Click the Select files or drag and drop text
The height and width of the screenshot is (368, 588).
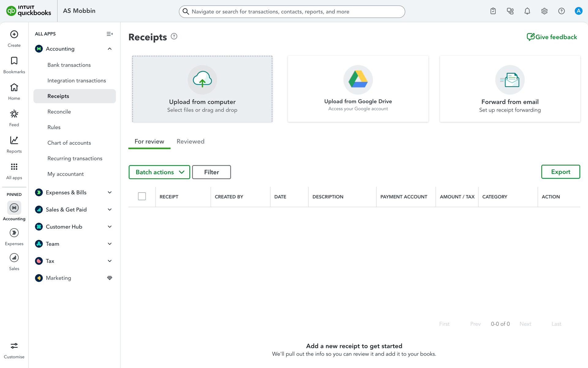[202, 110]
